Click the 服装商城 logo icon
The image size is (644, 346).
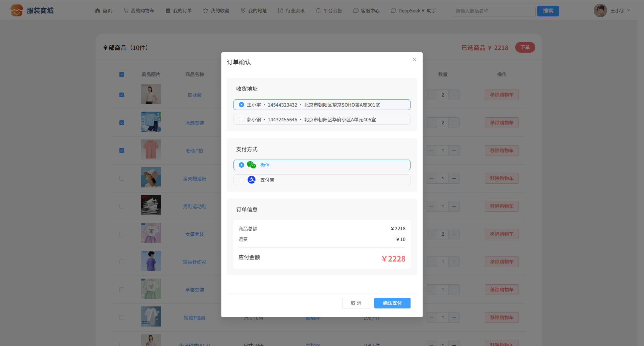coord(16,10)
